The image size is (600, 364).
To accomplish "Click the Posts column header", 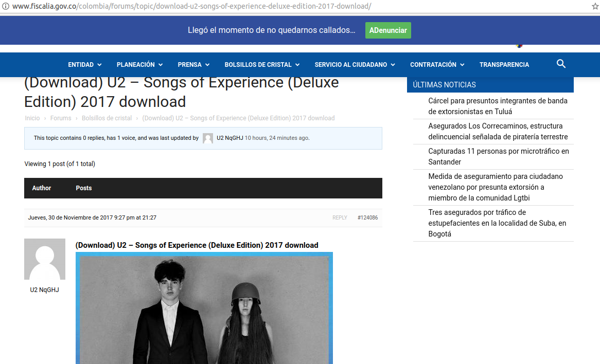I will [x=84, y=188].
